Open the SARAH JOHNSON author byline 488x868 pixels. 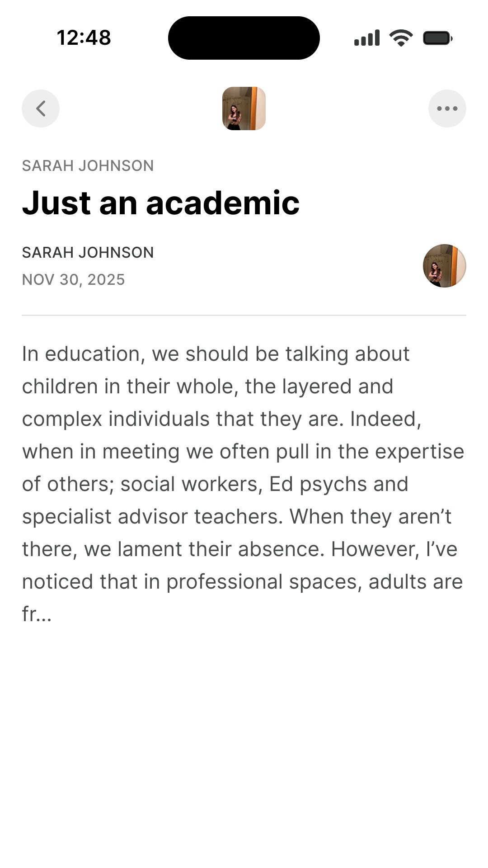click(x=88, y=252)
